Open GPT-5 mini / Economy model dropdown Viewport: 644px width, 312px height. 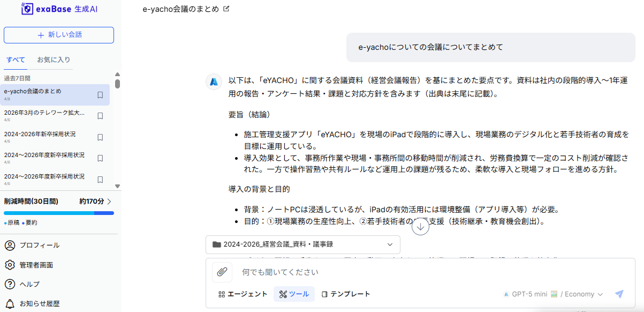[x=553, y=294]
